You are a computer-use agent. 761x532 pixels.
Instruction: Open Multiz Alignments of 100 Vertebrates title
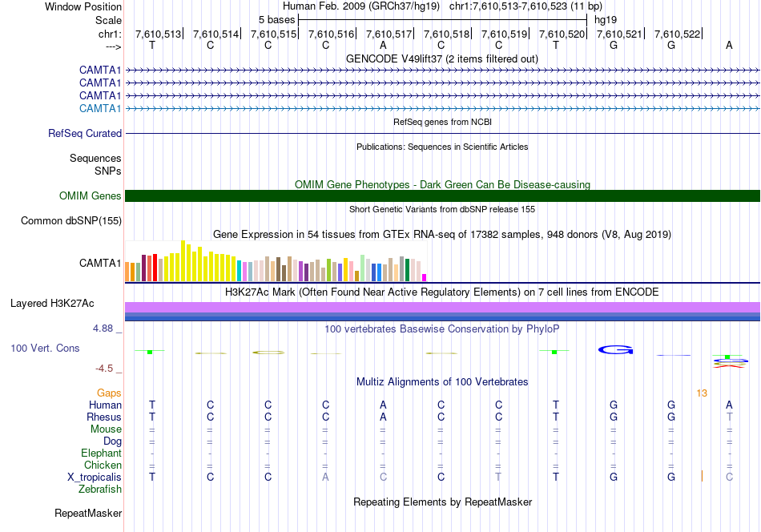click(x=442, y=382)
